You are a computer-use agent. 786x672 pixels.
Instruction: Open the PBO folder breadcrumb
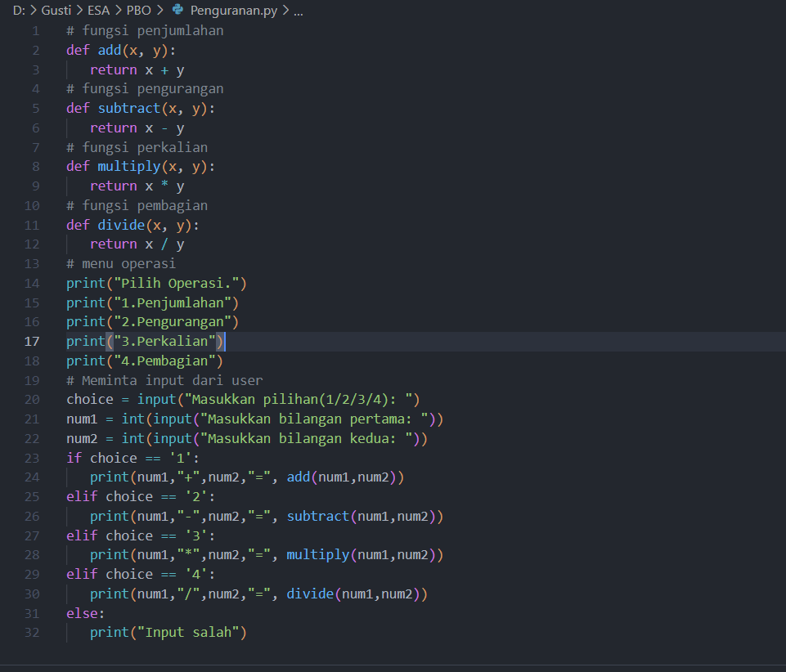pos(139,10)
